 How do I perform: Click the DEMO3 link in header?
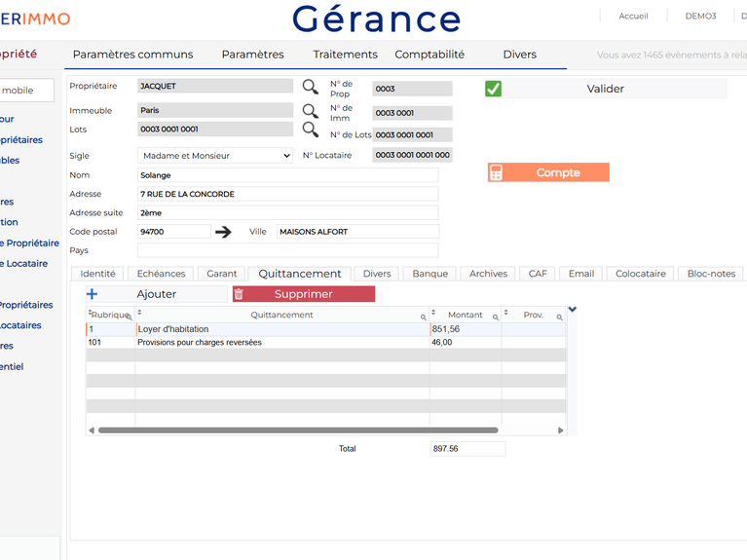pos(700,17)
